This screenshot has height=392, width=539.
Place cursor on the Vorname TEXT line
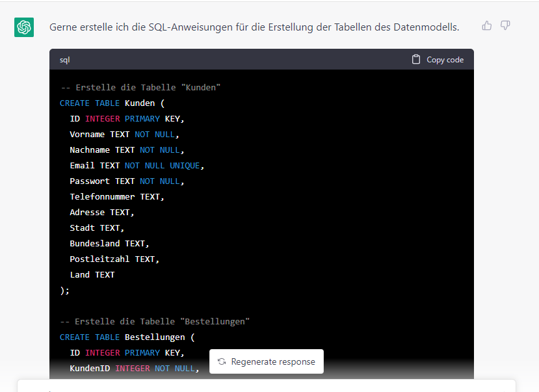pos(124,134)
